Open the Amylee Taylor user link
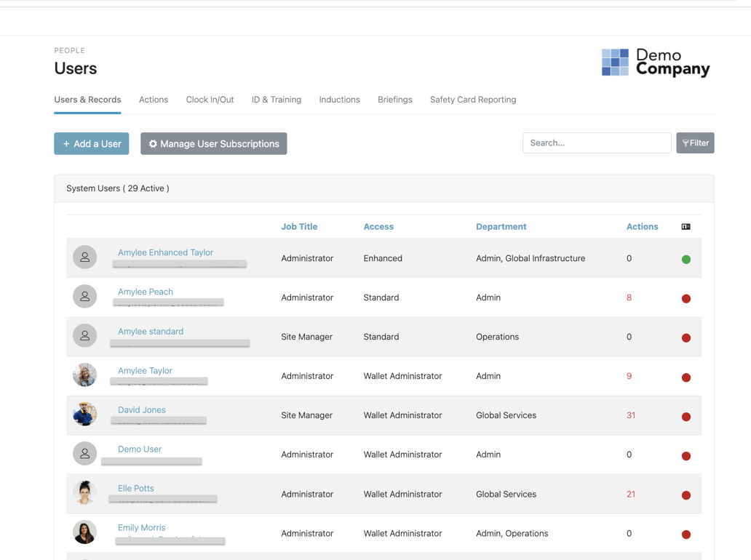751x560 pixels. click(145, 370)
